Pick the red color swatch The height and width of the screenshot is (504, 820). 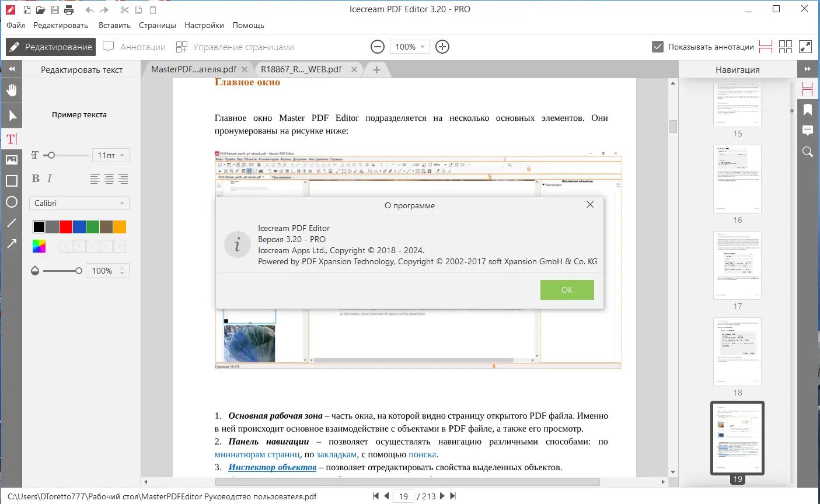point(66,227)
